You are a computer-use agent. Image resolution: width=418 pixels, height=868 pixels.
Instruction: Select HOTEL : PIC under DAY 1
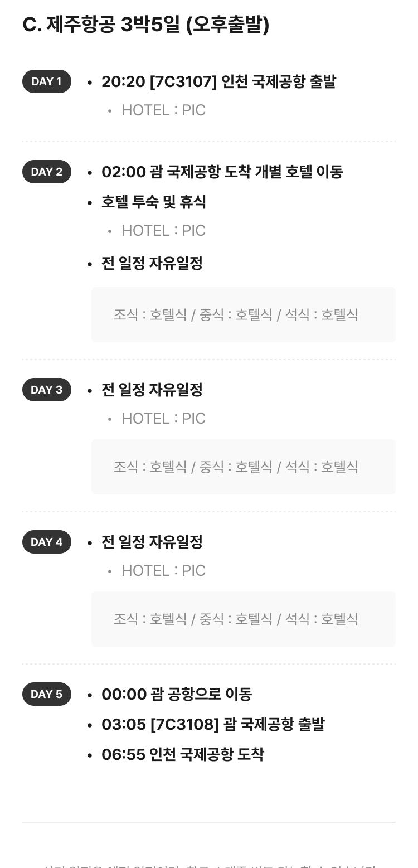click(x=163, y=110)
